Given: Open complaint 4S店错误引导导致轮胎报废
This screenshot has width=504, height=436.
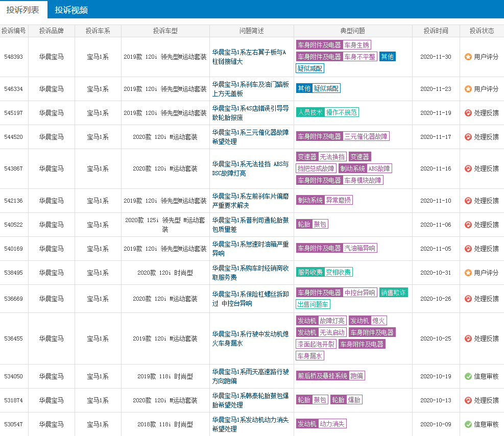Looking at the screenshot, I should point(251,113).
